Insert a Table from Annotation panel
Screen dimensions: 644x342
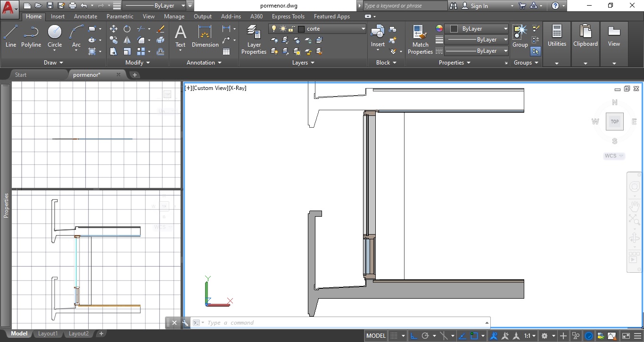pos(226,51)
